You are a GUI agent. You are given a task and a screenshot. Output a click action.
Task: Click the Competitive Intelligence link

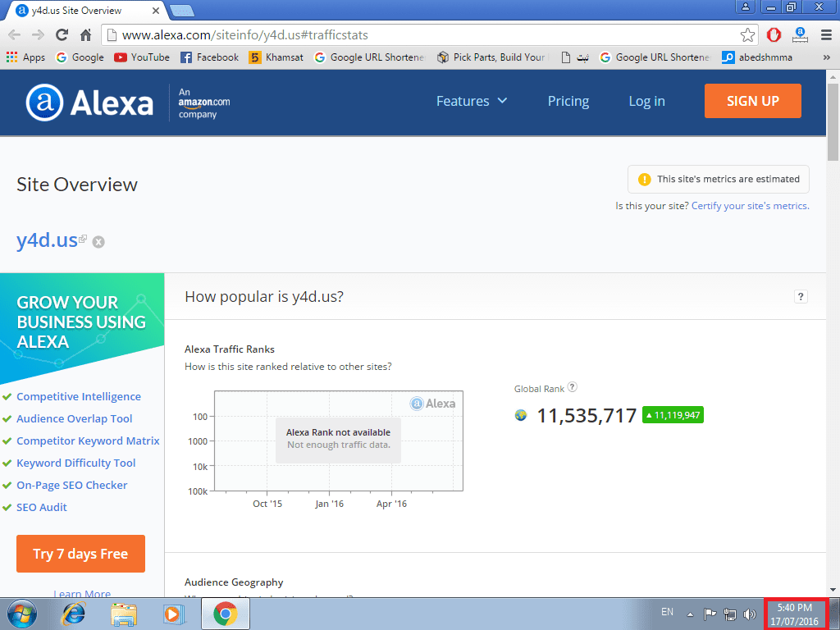click(79, 396)
